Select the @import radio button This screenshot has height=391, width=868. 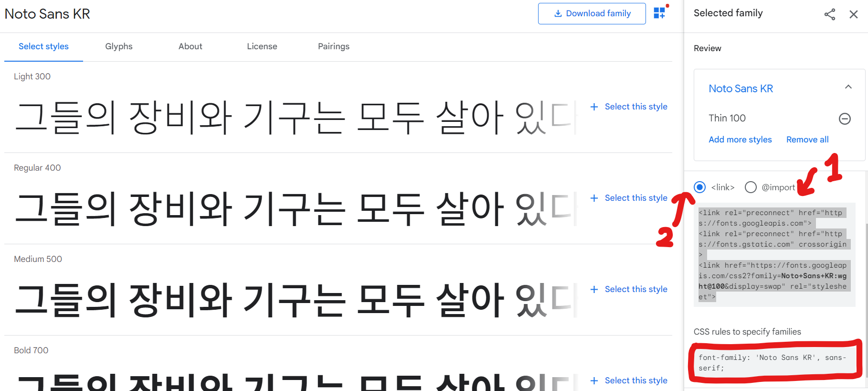751,187
